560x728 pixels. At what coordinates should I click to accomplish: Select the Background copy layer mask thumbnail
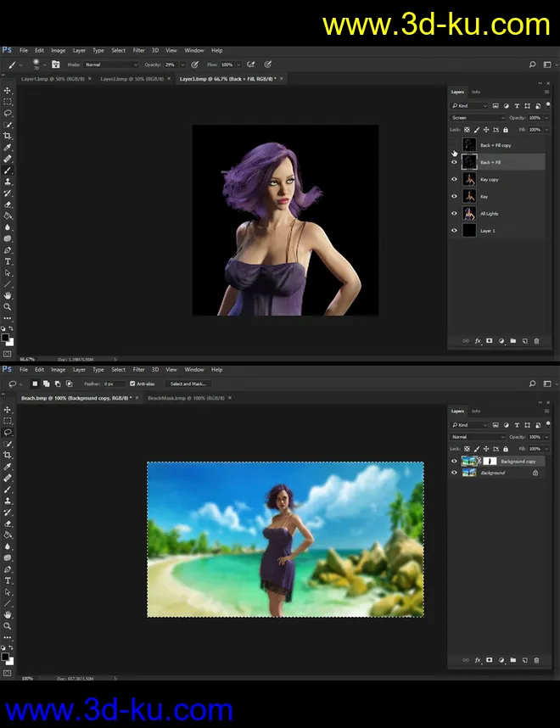[490, 461]
